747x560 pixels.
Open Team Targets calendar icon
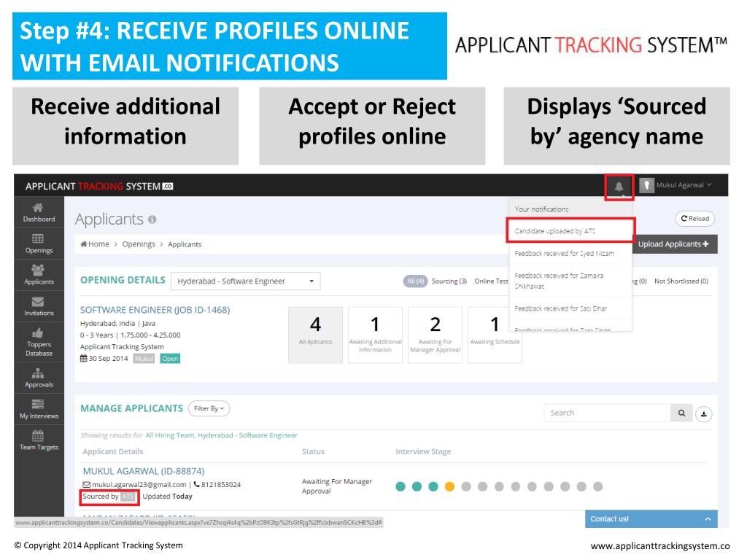[x=38, y=436]
